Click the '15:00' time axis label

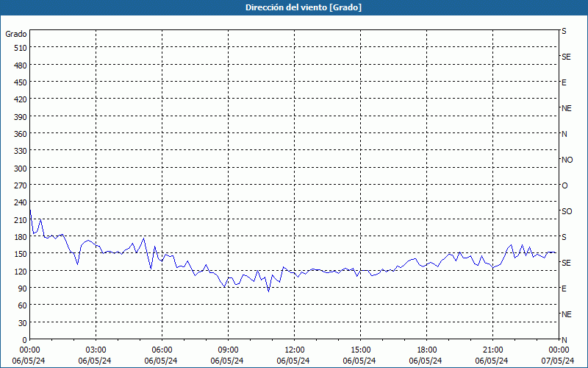pos(361,350)
